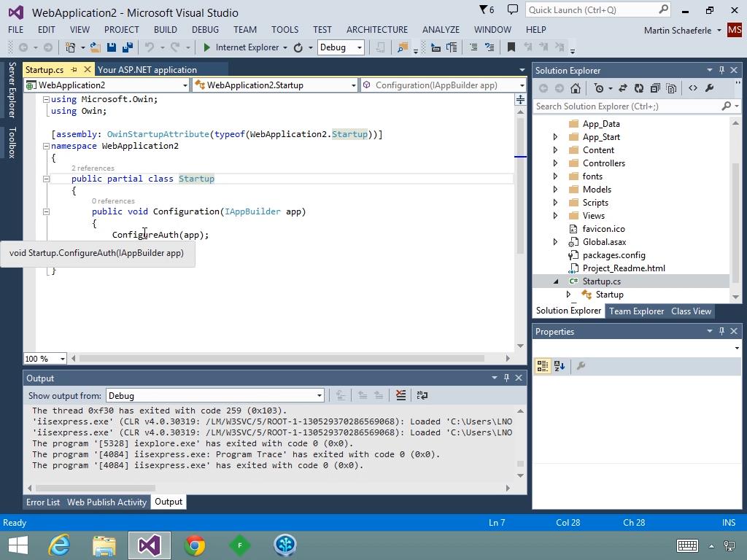Open on-screen keyboard from system tray
747x560 pixels.
[687, 545]
